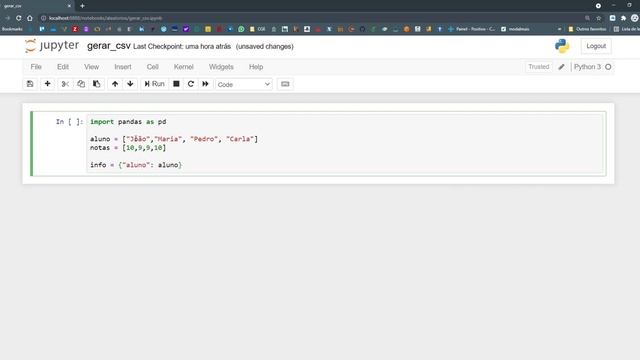Click the kernel idle circle indicator

[608, 67]
